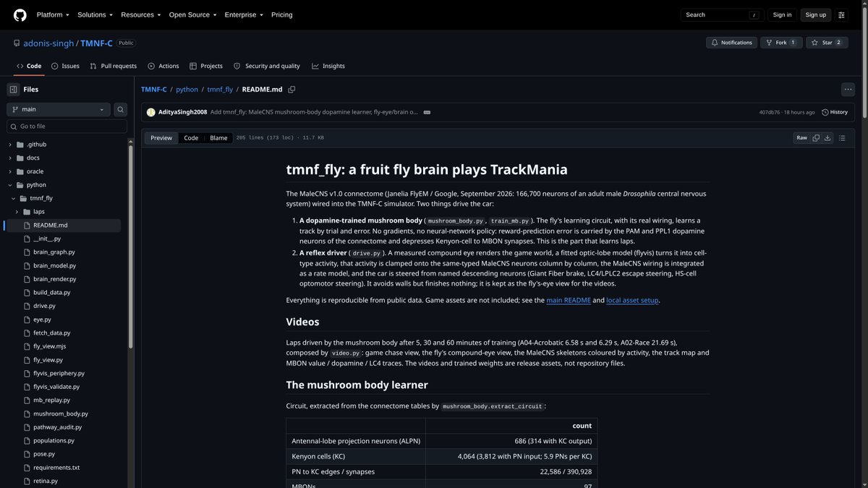868x488 pixels.
Task: Click the Notifications bell button
Action: (x=731, y=43)
